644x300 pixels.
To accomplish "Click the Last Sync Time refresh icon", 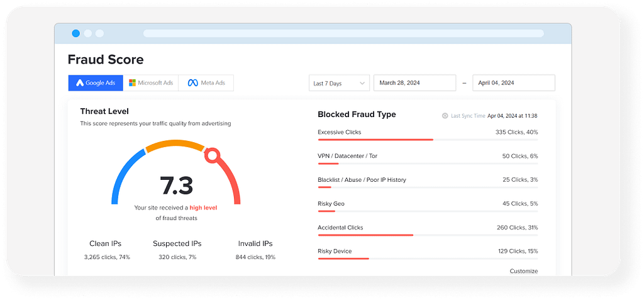I will coord(445,116).
